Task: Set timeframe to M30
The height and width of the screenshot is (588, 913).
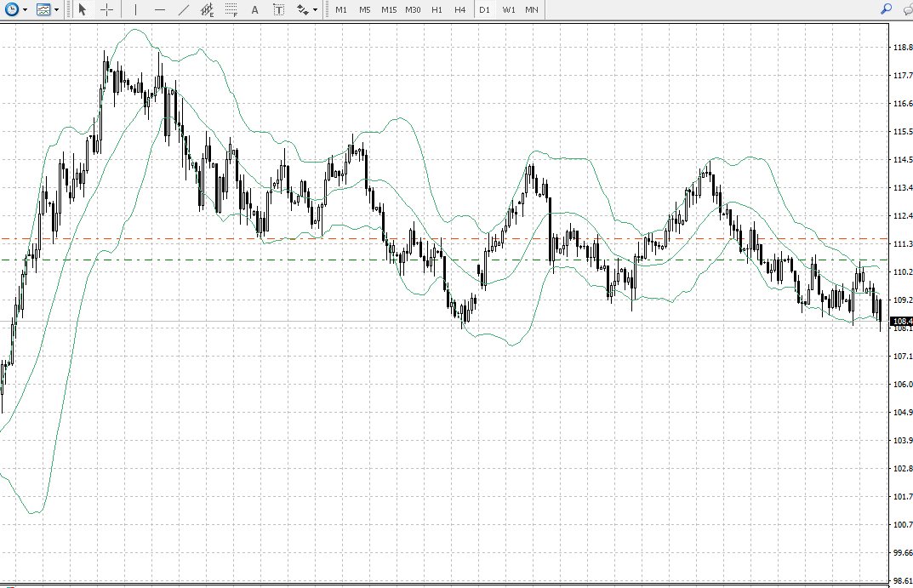Action: tap(413, 10)
